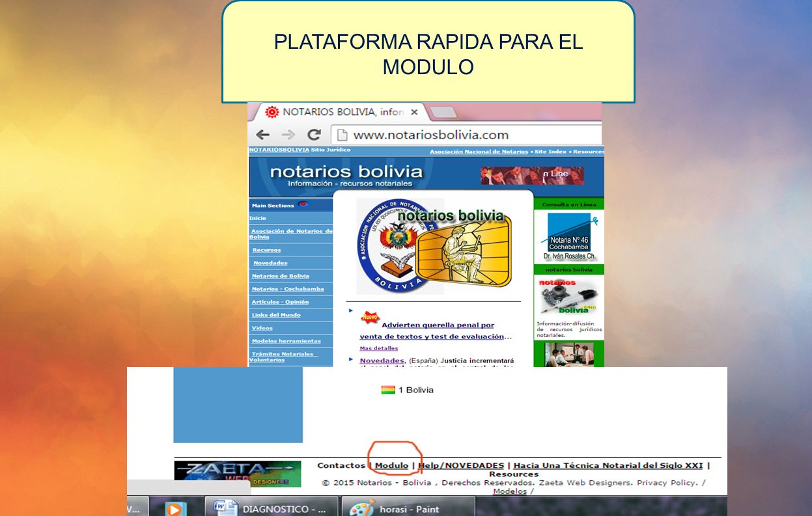Click the red gear favicon on the tab

tap(272, 112)
